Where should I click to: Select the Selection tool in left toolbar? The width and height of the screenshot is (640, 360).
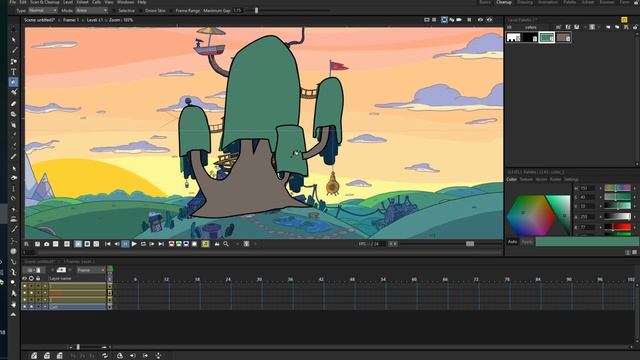pos(13,40)
